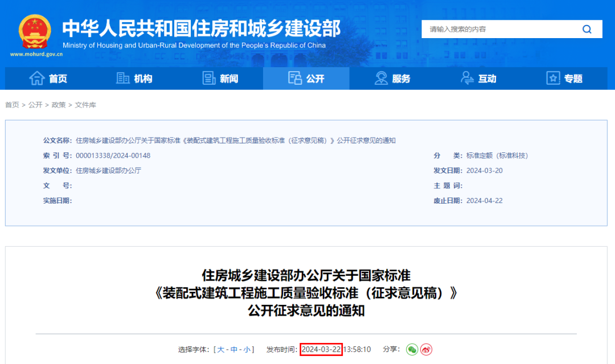Share the article via Weibo icon
The height and width of the screenshot is (364, 615).
[427, 350]
